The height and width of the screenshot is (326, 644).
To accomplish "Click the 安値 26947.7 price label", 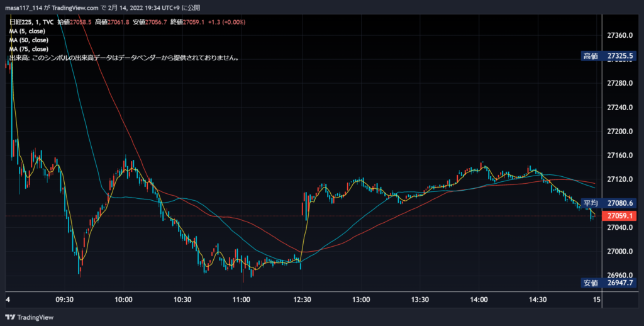I will coord(609,283).
